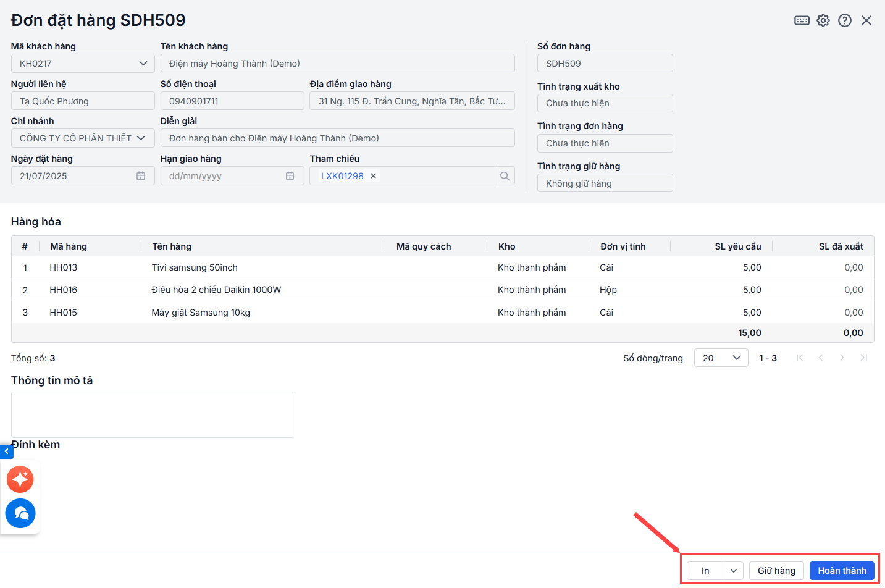Open the blue chat support icon

click(20, 513)
